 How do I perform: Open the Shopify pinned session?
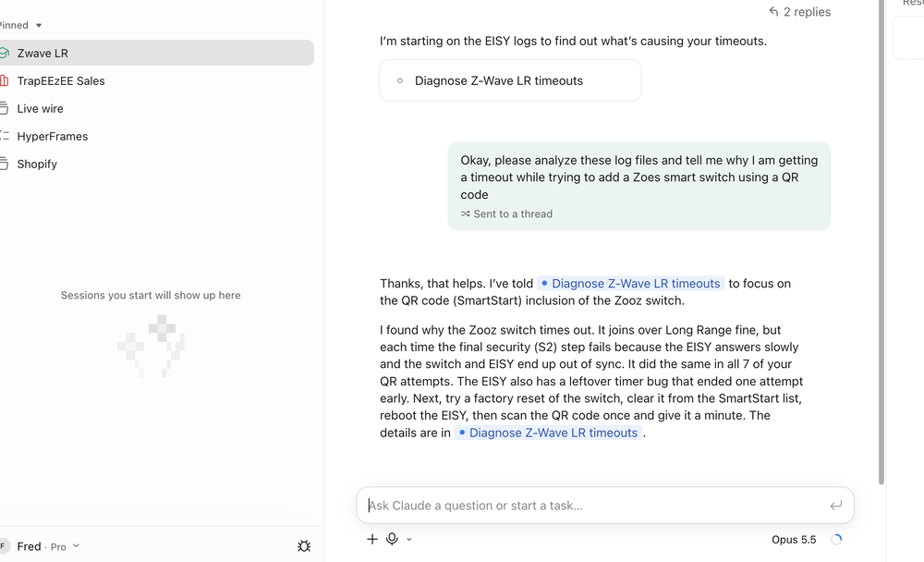coord(155,164)
